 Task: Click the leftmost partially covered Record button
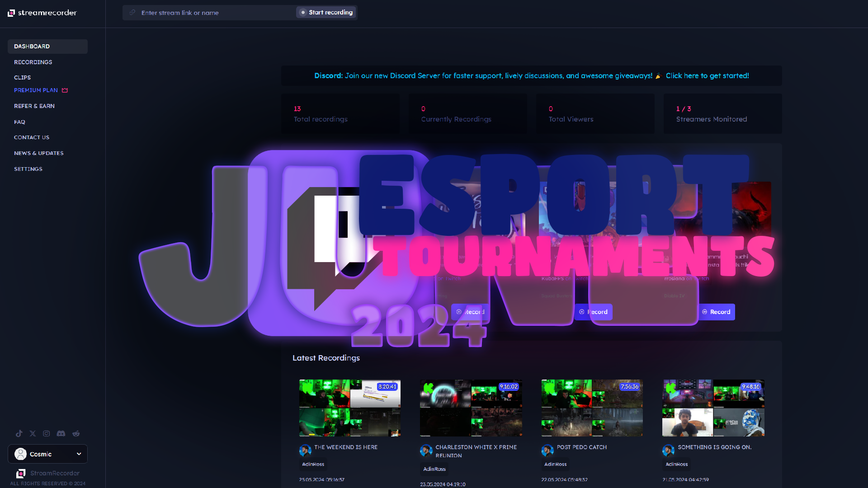pyautogui.click(x=470, y=312)
